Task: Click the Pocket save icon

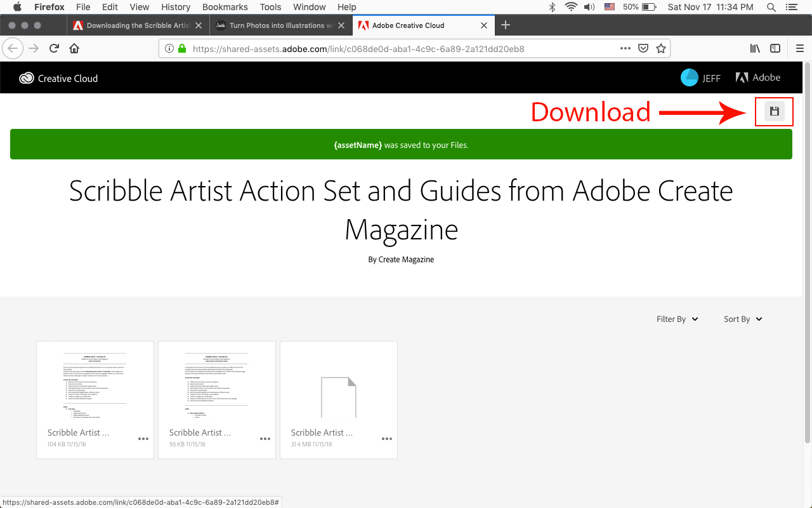Action: click(643, 48)
